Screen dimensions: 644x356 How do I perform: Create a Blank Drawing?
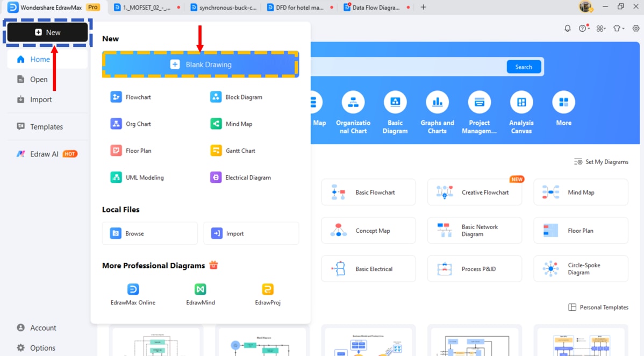coord(201,65)
